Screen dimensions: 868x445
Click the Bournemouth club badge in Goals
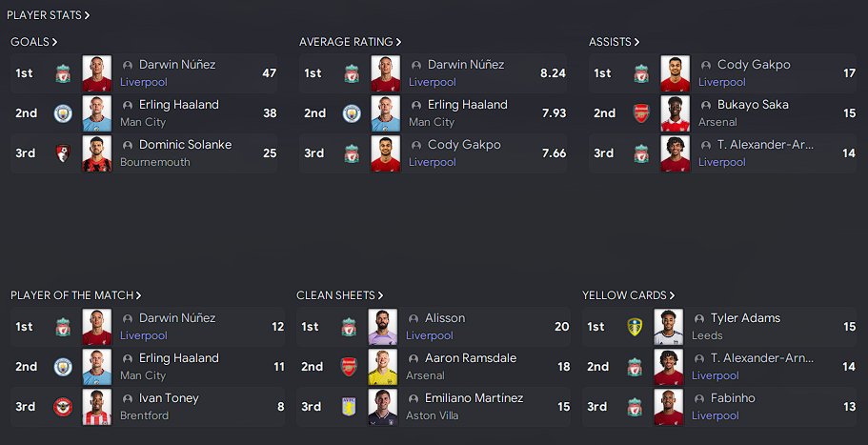pyautogui.click(x=63, y=153)
